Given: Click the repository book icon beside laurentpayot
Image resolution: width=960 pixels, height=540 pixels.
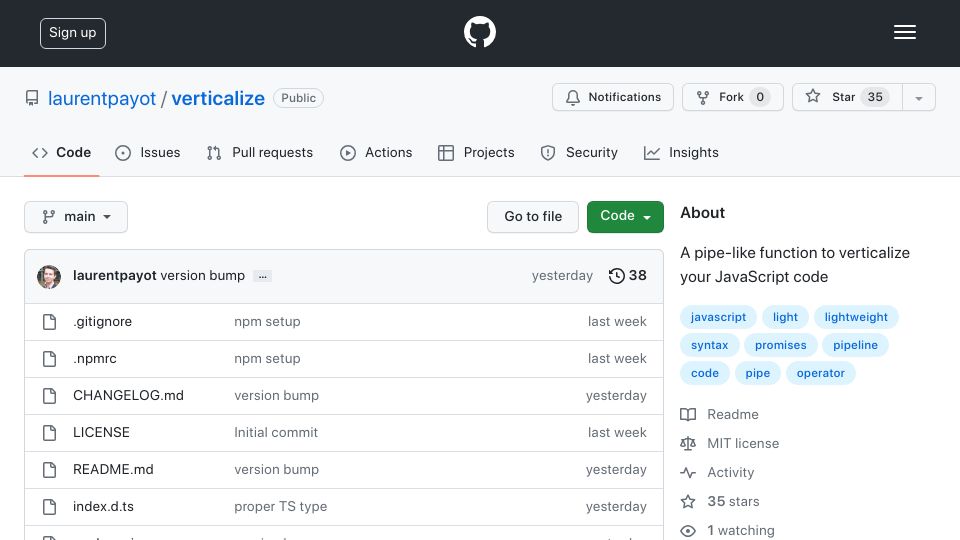Looking at the screenshot, I should pyautogui.click(x=32, y=98).
